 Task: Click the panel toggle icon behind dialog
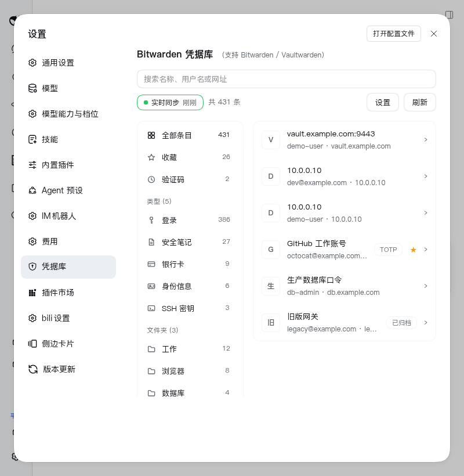tap(449, 15)
